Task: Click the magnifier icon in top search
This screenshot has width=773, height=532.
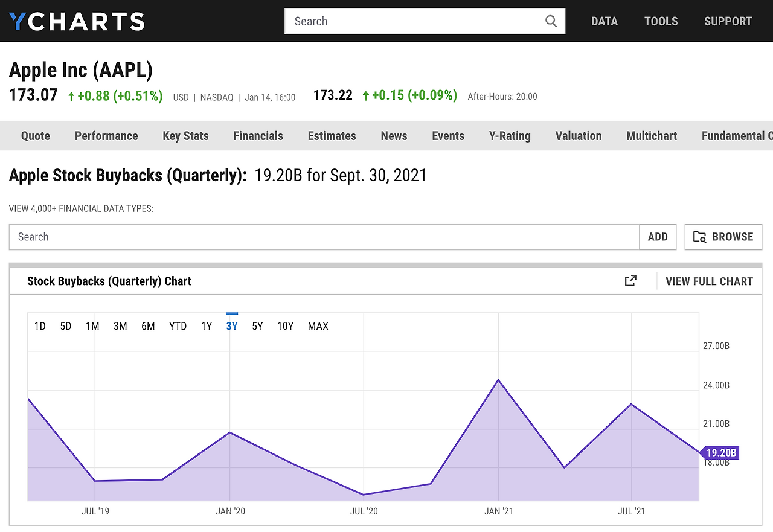Action: coord(551,21)
